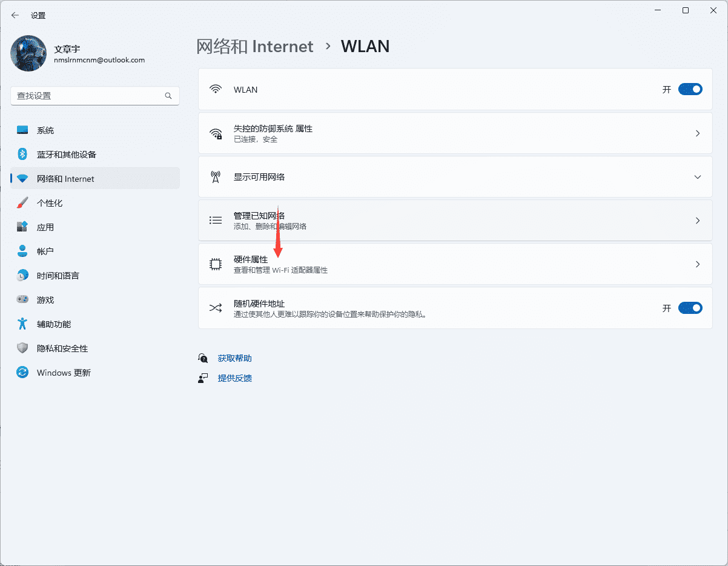Open 管理已知网络 via its chevron
Viewport: 728px width, 566px height.
click(698, 220)
